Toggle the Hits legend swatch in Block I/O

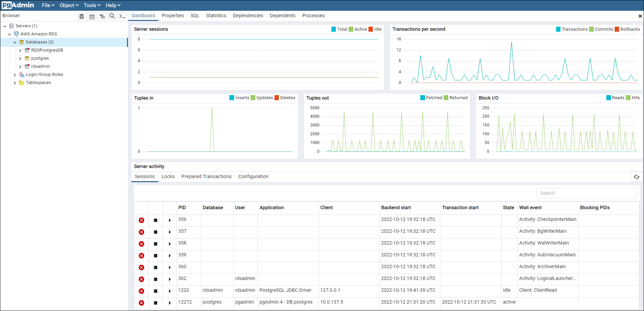coord(628,98)
